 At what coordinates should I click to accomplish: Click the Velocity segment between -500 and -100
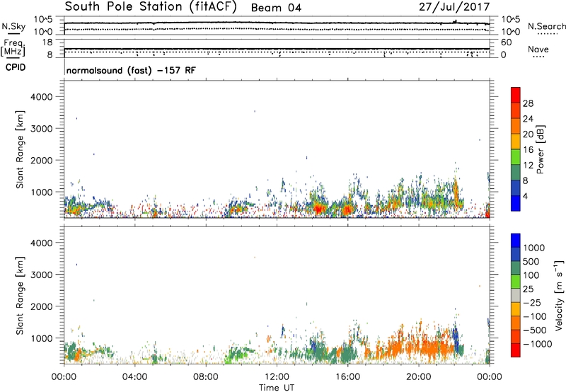[x=516, y=323]
